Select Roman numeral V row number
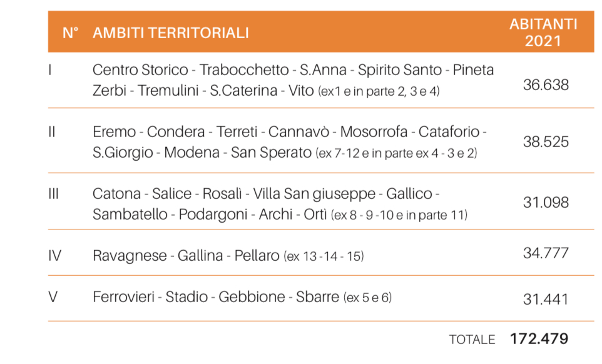 [x=53, y=297]
